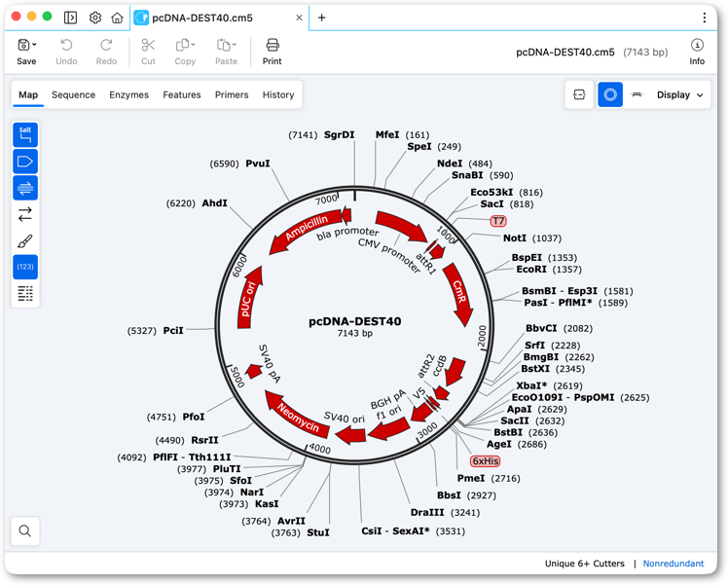The height and width of the screenshot is (585, 728).
Task: Select the PvuI enzyme label
Action: [258, 164]
